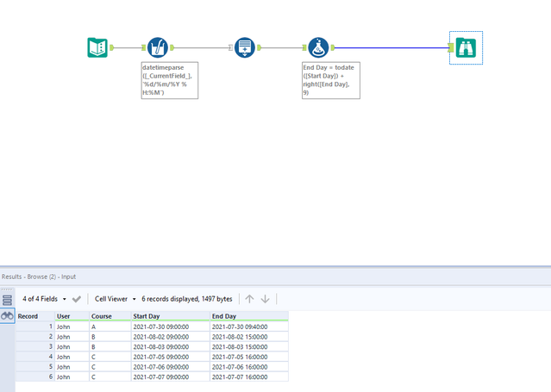
Task: Click the Start Day column header
Action: coord(171,316)
